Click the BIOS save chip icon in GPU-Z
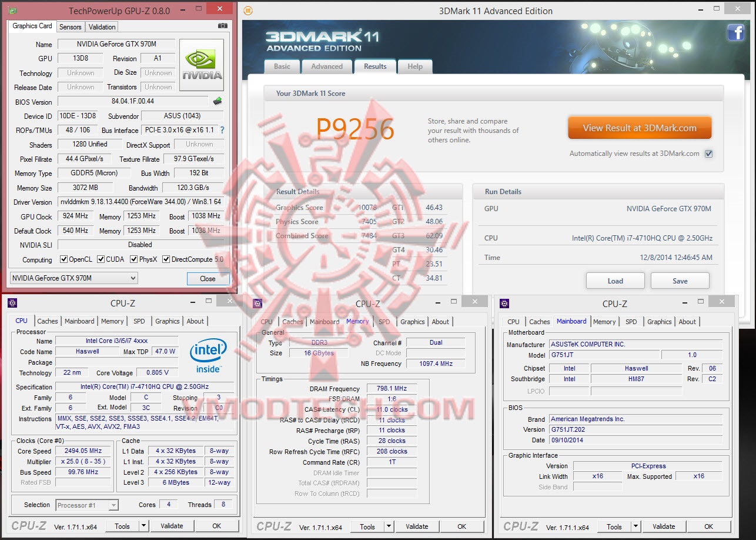756x540 pixels. click(x=218, y=101)
